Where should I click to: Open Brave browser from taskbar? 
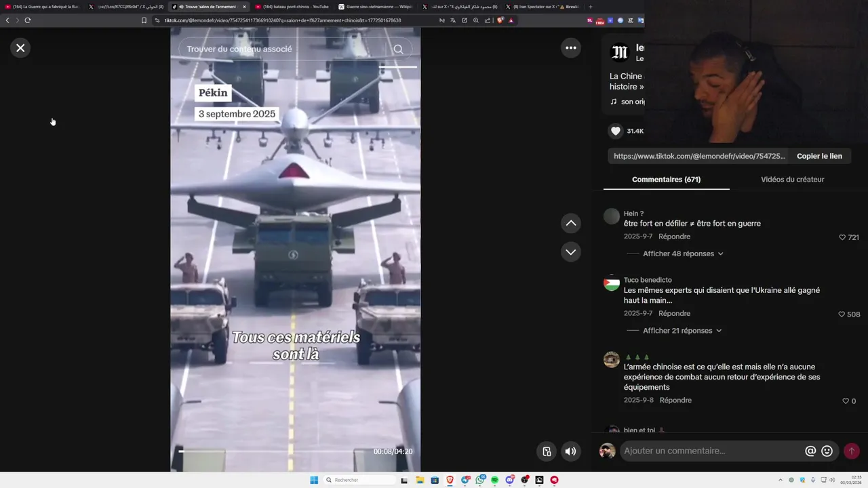[450, 480]
